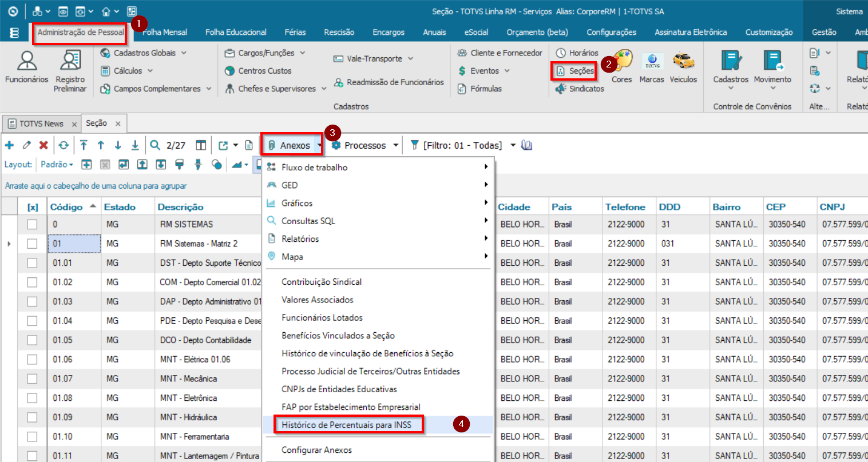Open Cliente e Fornecedor
Image resolution: width=868 pixels, height=462 pixels.
(x=500, y=53)
